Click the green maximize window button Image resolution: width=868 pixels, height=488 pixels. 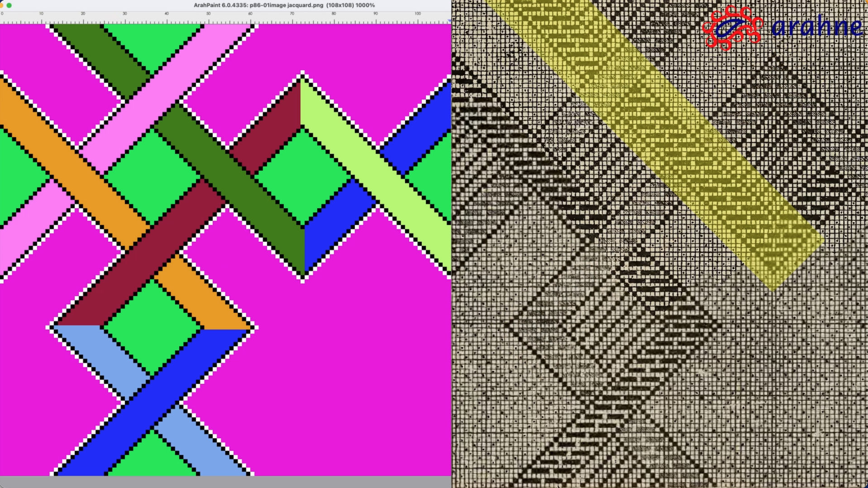point(9,5)
